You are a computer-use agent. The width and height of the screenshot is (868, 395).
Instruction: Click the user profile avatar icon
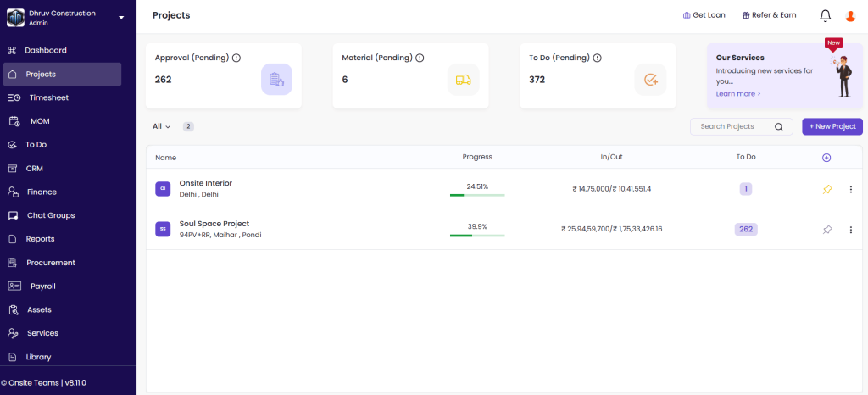850,16
